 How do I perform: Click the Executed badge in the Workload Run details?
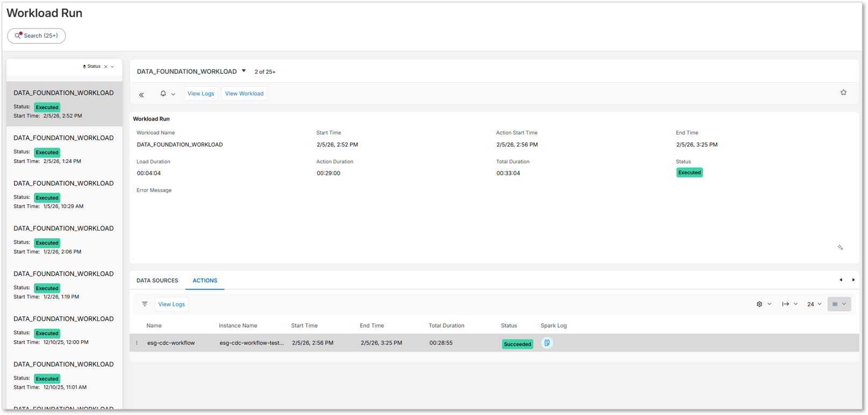(x=689, y=173)
